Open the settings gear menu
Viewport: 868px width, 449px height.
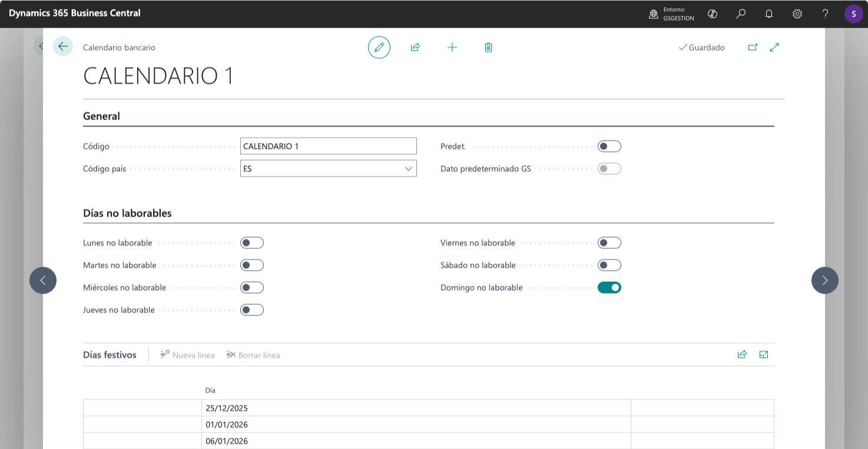797,14
